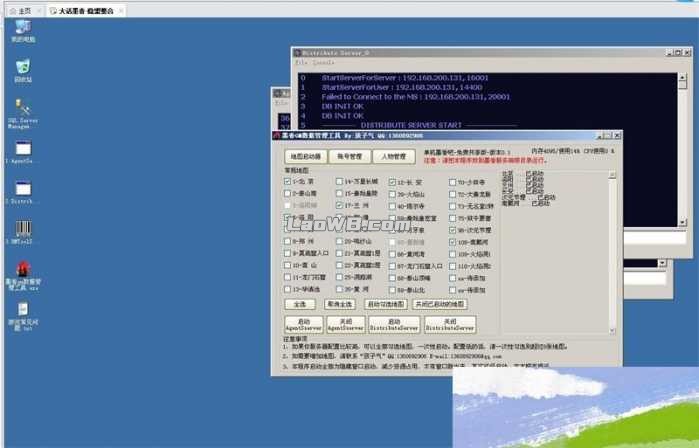Click the map status list vertical scrollbar

[x=612, y=250]
